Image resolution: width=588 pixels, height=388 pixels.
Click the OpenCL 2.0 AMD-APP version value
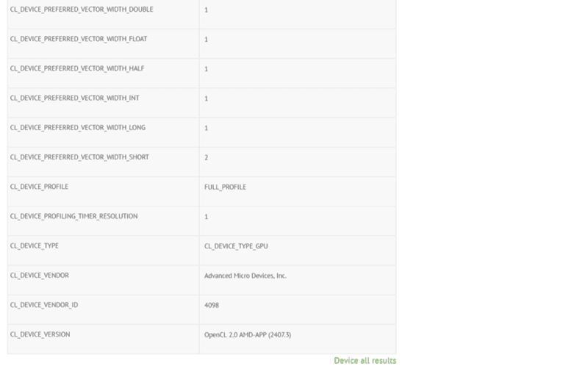(x=248, y=335)
